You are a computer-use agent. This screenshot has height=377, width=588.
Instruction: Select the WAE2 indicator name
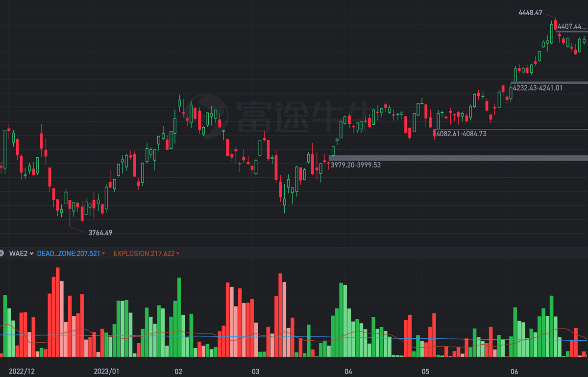(x=18, y=254)
